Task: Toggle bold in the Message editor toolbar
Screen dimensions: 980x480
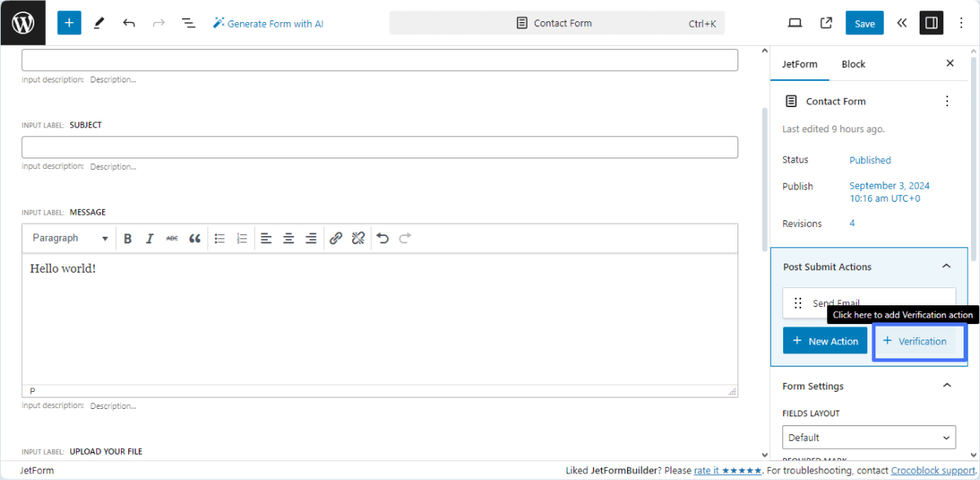Action: click(x=127, y=238)
